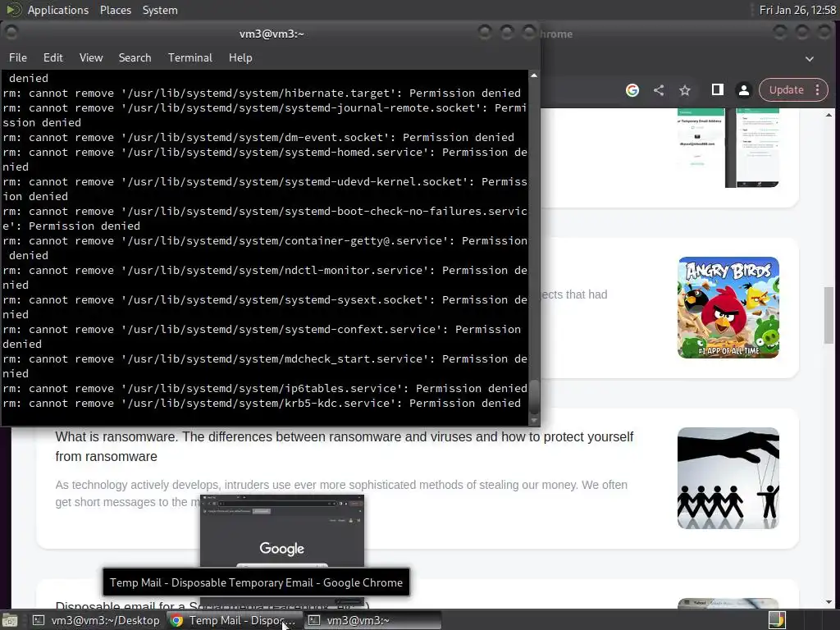840x630 pixels.
Task: Expand Chrome tab search chevron
Action: click(x=810, y=59)
